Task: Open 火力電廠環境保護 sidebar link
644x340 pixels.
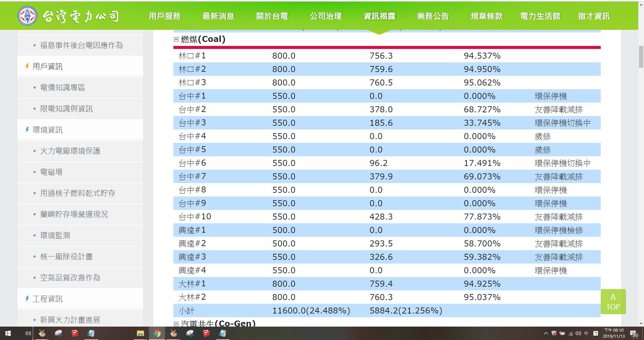Action: click(70, 151)
